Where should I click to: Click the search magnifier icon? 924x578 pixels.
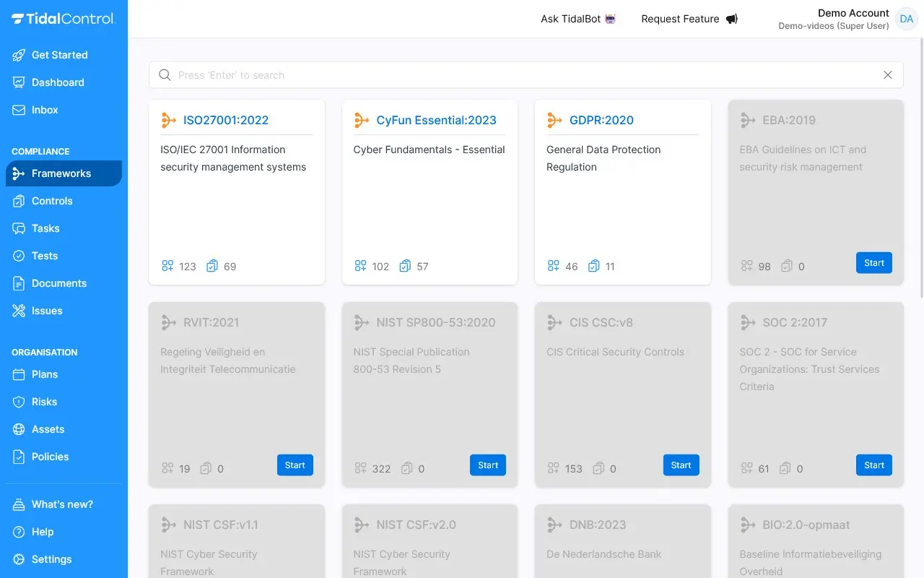[x=165, y=75]
